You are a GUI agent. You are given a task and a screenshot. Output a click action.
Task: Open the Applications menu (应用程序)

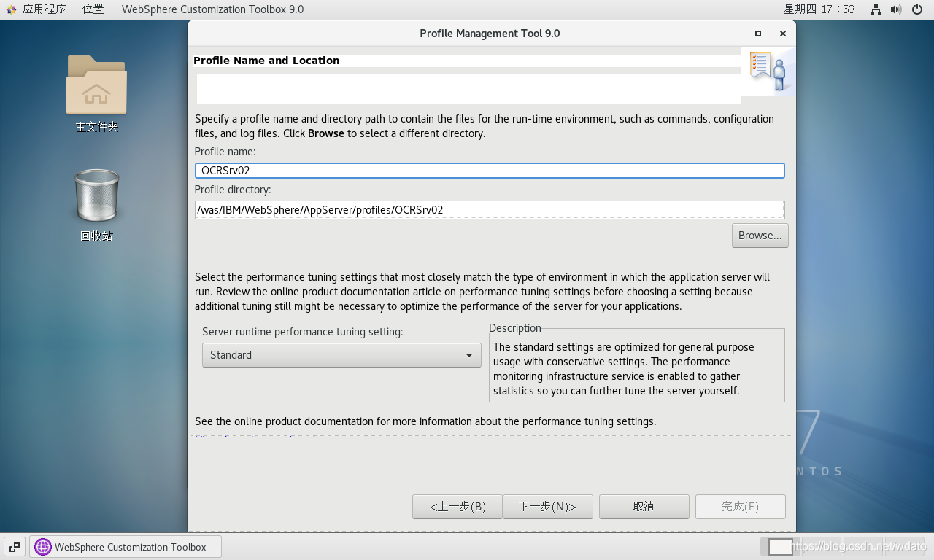click(x=44, y=9)
